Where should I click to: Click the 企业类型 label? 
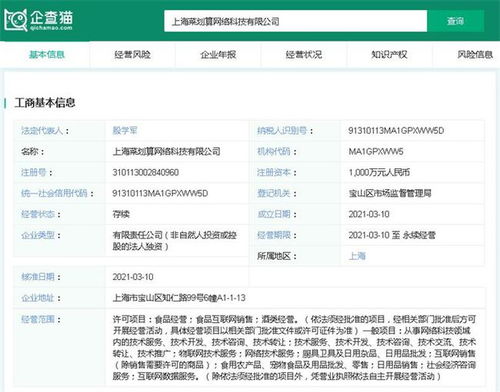41,235
